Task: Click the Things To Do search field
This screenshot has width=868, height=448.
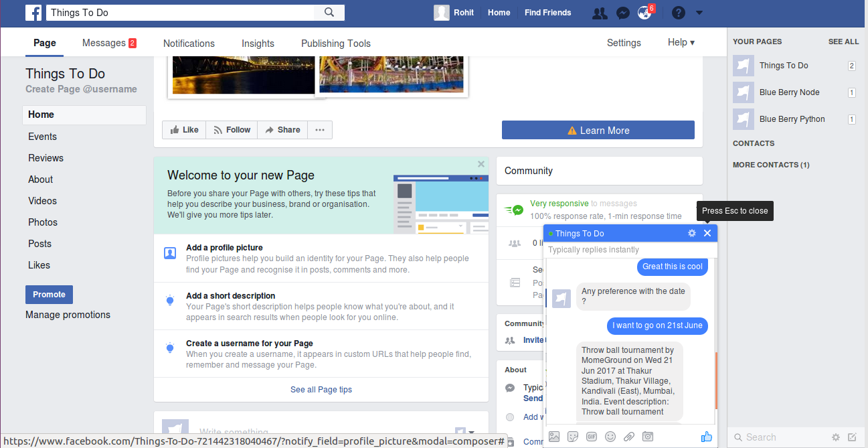Action: tap(180, 12)
